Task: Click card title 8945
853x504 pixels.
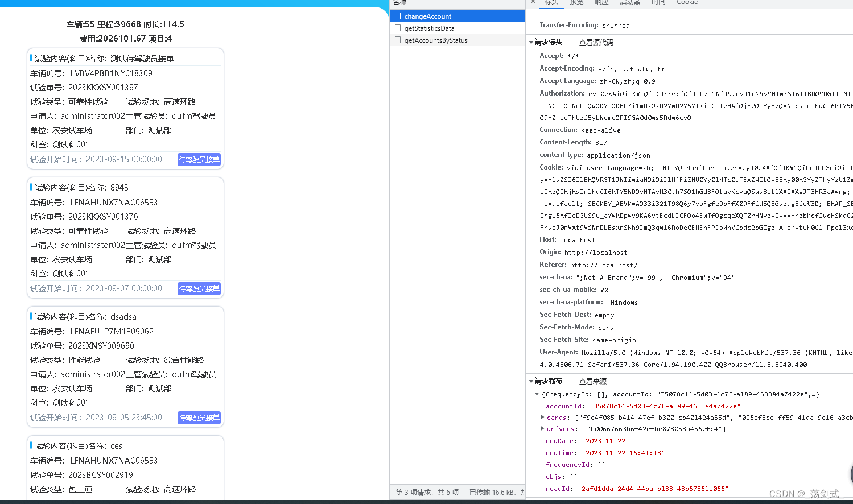Action: tap(119, 188)
